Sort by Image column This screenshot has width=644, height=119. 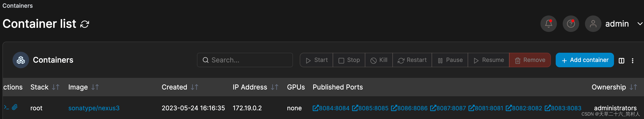point(84,87)
